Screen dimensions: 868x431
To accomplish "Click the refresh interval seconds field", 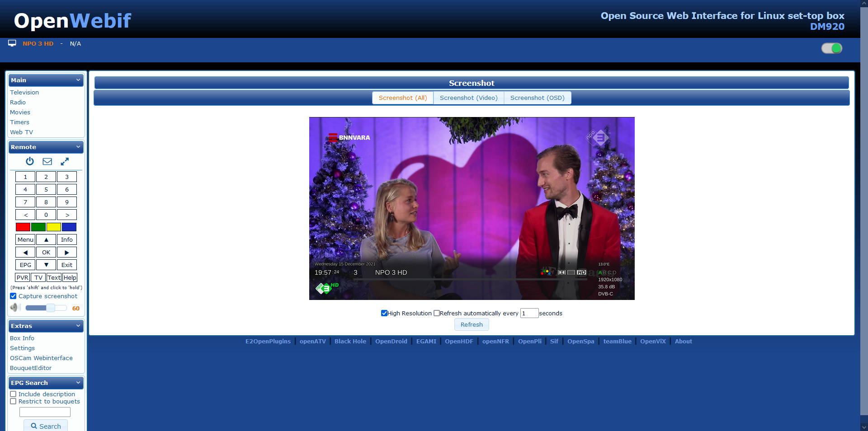I will [x=529, y=313].
